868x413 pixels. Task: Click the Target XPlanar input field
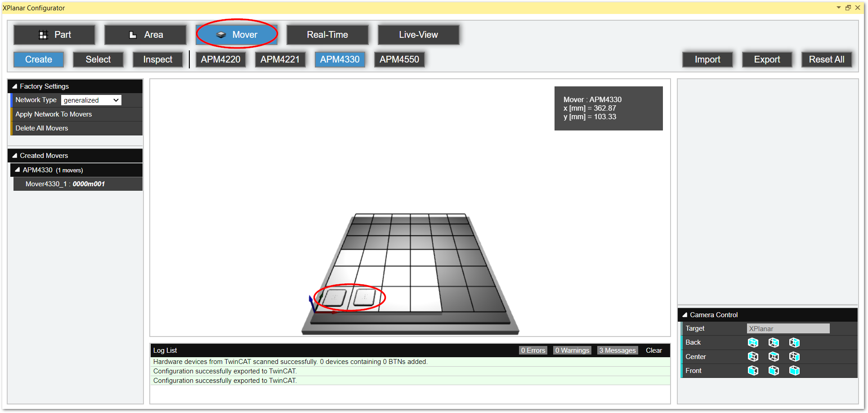coord(788,329)
